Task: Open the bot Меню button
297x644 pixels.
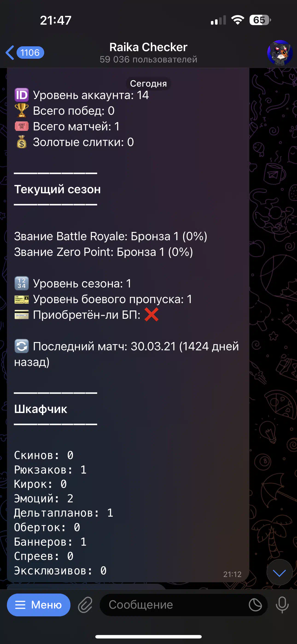Action: (39, 605)
